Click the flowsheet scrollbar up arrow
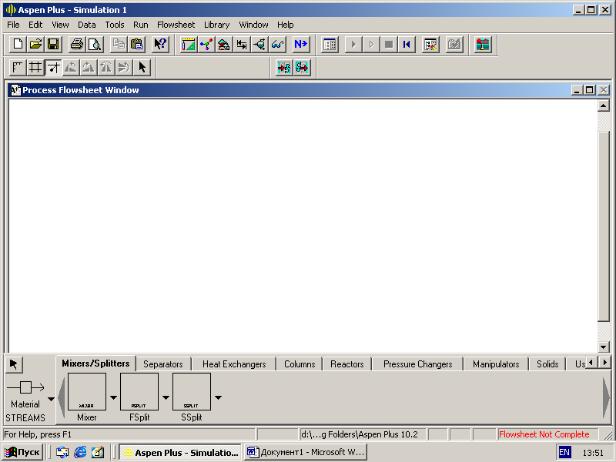The height and width of the screenshot is (462, 616). (x=603, y=105)
